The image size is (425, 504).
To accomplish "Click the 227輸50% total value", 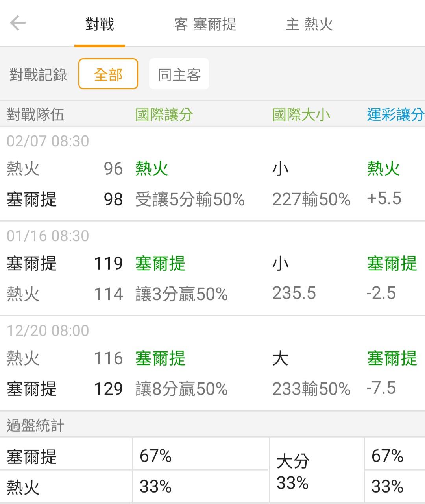I will (311, 199).
